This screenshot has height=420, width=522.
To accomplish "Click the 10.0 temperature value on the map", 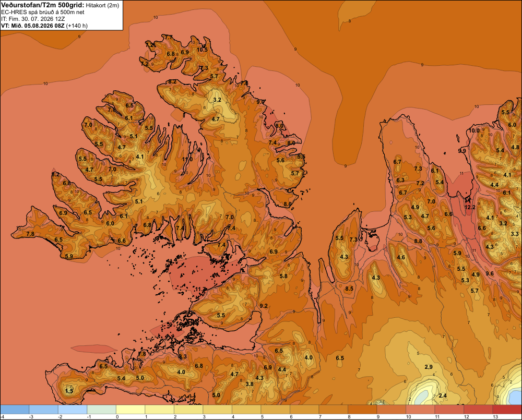I will tap(474, 130).
